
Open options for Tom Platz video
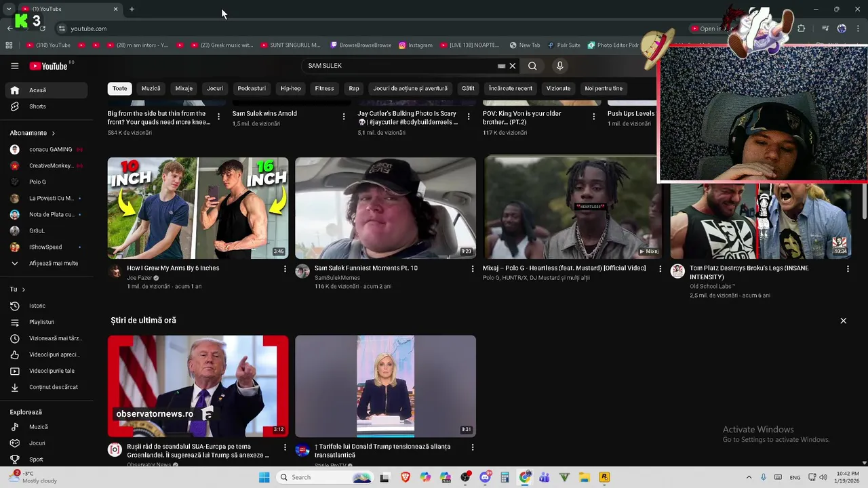click(x=848, y=269)
